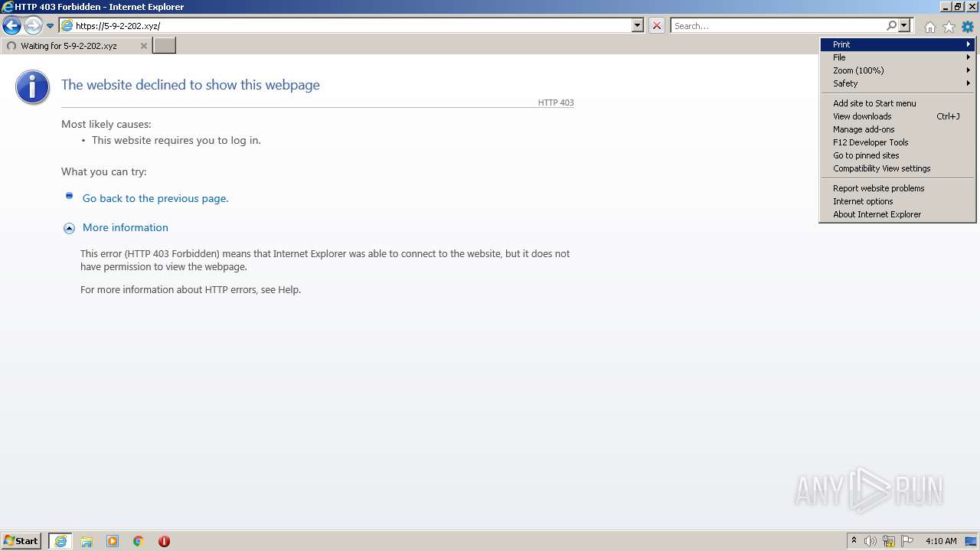Screen dimensions: 980x551
Task: Click the Windows Start button
Action: pyautogui.click(x=21, y=541)
